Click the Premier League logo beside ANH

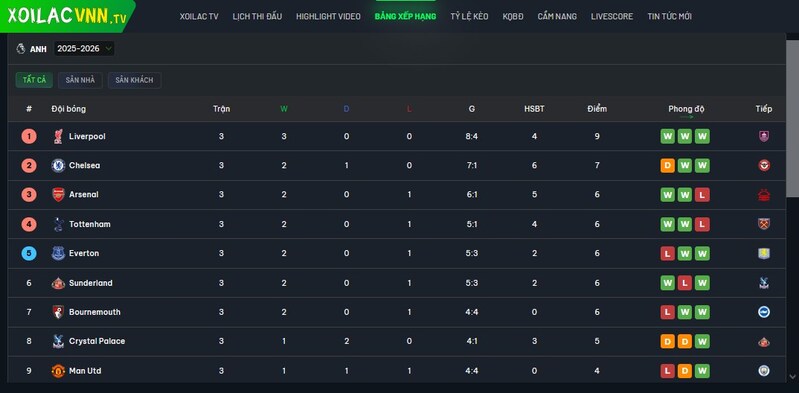(21, 48)
